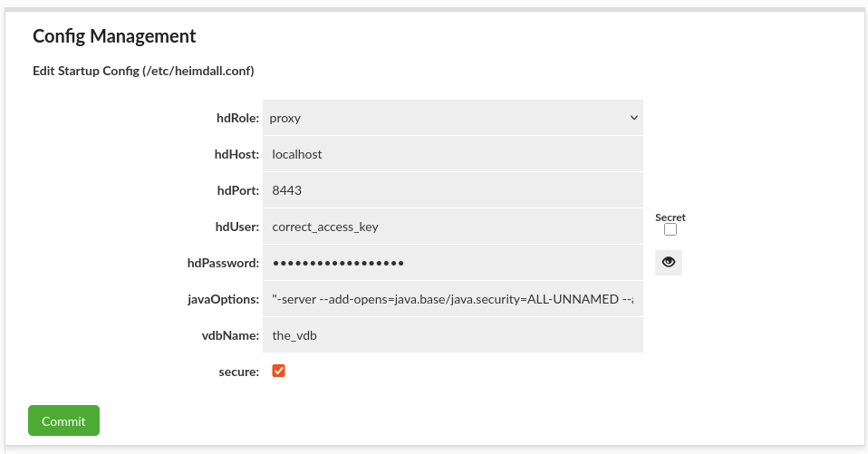Select the hdUser field with correct_access_key

coord(453,227)
